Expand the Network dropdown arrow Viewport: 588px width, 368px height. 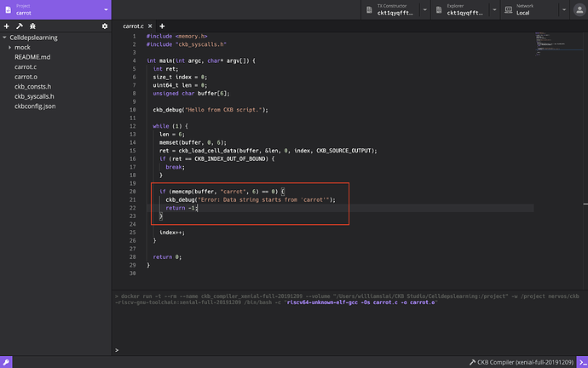pyautogui.click(x=563, y=9)
